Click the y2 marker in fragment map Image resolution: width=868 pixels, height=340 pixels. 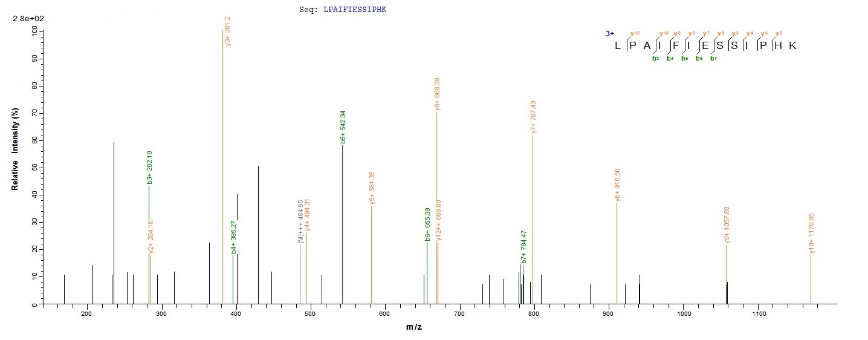[779, 33]
